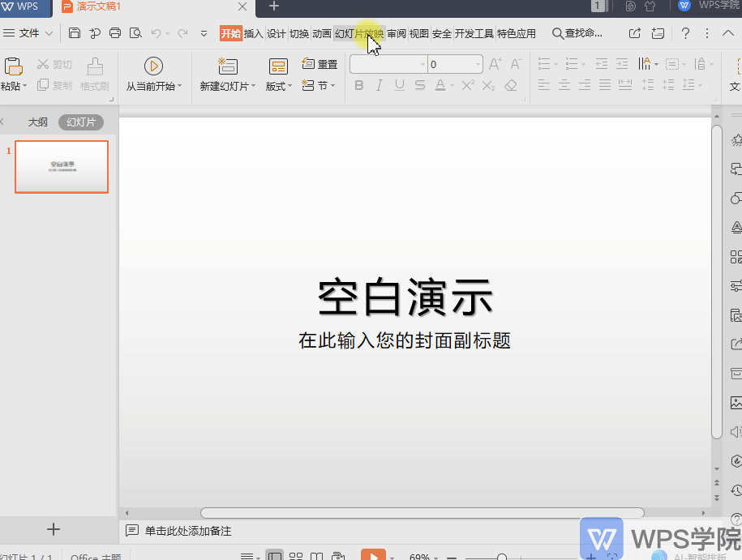
Task: Start slideshow from current slide (从当前开始)
Action: tap(153, 66)
